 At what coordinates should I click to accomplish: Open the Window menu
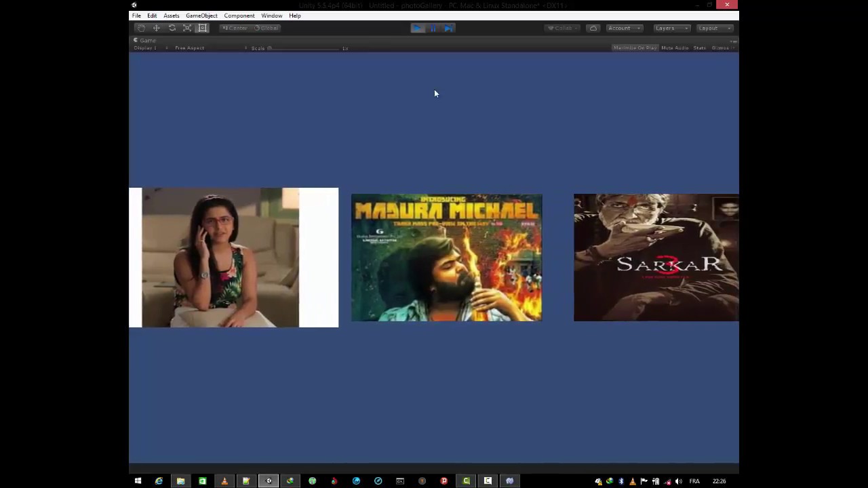[272, 16]
